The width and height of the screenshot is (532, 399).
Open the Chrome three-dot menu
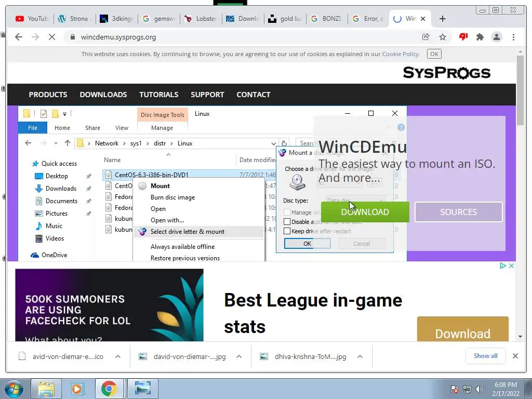(x=513, y=37)
